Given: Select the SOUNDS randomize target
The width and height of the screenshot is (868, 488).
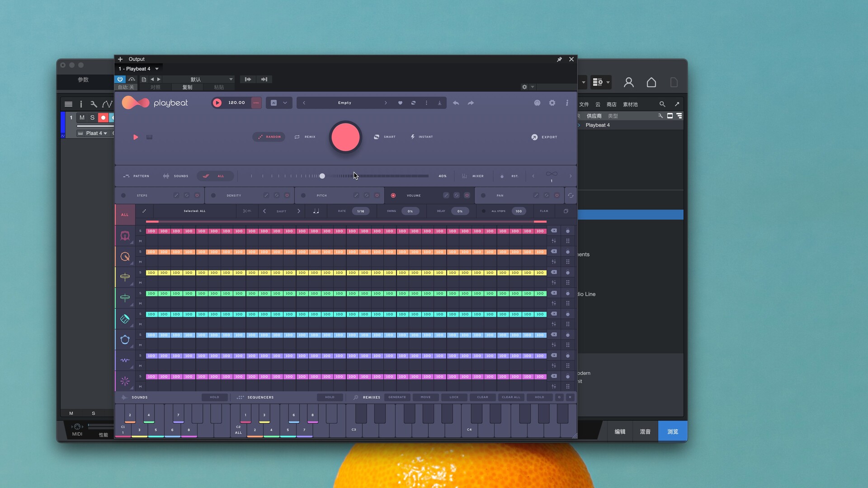Looking at the screenshot, I should point(175,176).
